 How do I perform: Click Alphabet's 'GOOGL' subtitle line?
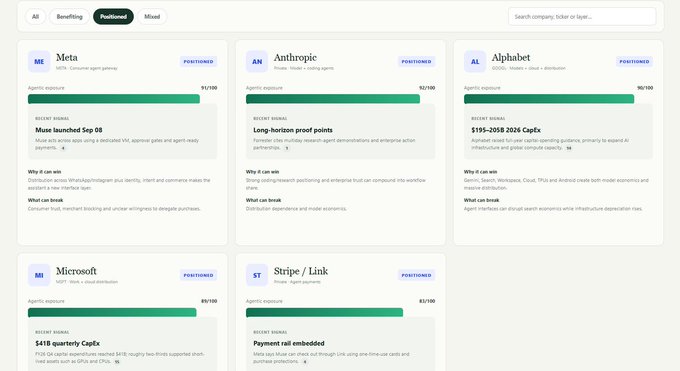[529, 68]
